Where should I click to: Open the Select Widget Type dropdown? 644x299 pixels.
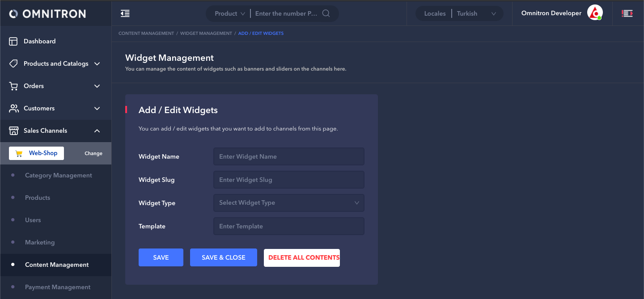[288, 203]
